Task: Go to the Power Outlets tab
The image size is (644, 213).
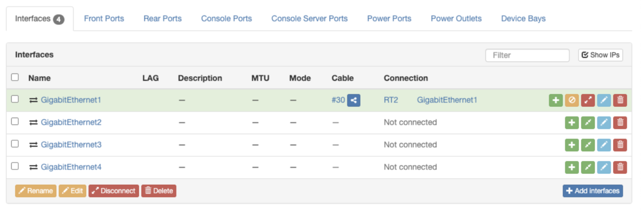Action: point(456,18)
